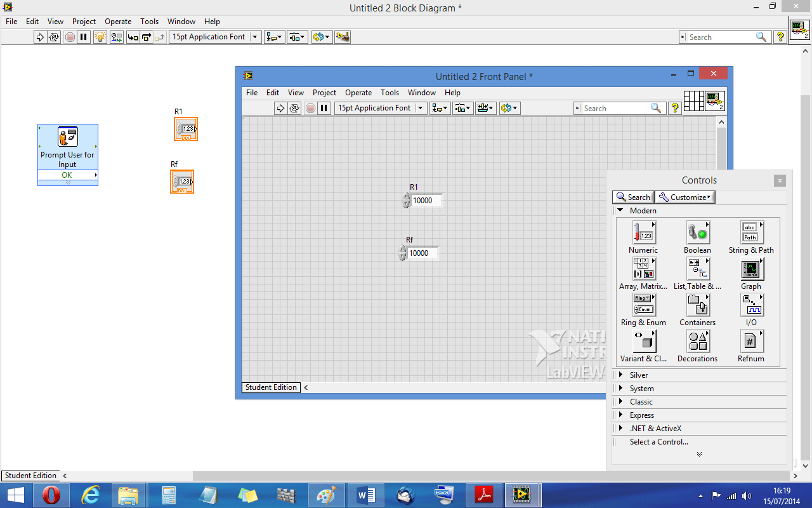Click the Rf control increment/decrement stepper

pos(402,253)
